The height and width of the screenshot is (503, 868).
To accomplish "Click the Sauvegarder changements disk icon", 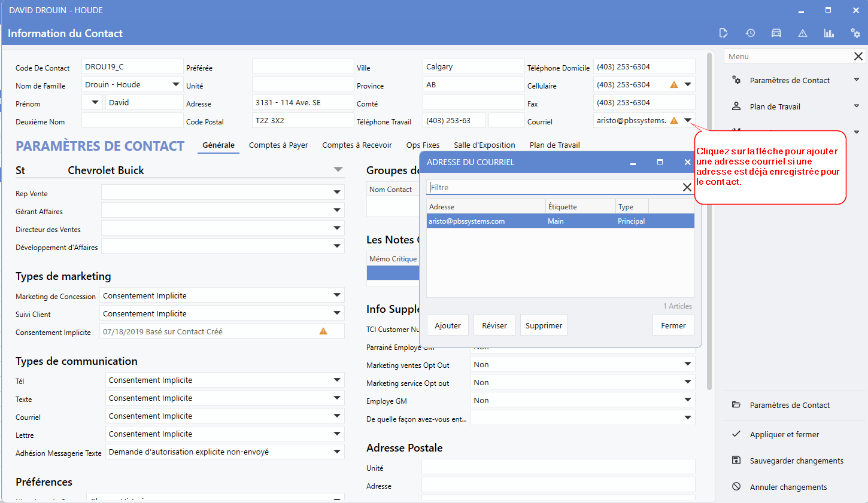I will [736, 461].
